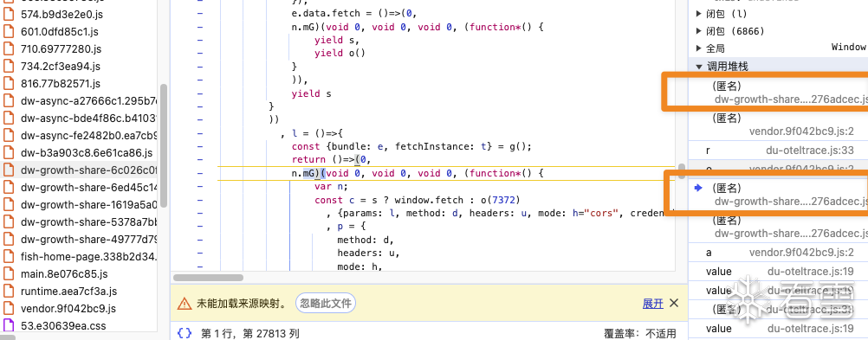868x340 pixels.
Task: Select the current call frame with blue arrow
Action: click(778, 195)
